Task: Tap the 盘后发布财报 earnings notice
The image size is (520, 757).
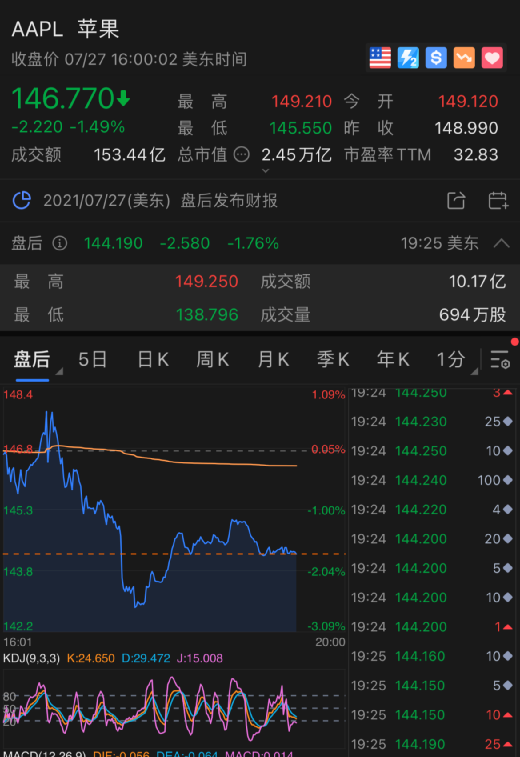Action: pos(229,200)
